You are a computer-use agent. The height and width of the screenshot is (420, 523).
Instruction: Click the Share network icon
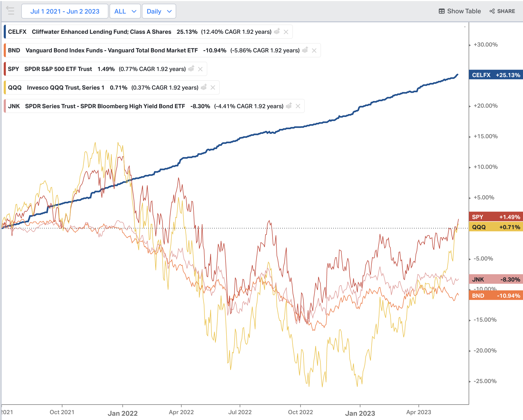tap(492, 11)
